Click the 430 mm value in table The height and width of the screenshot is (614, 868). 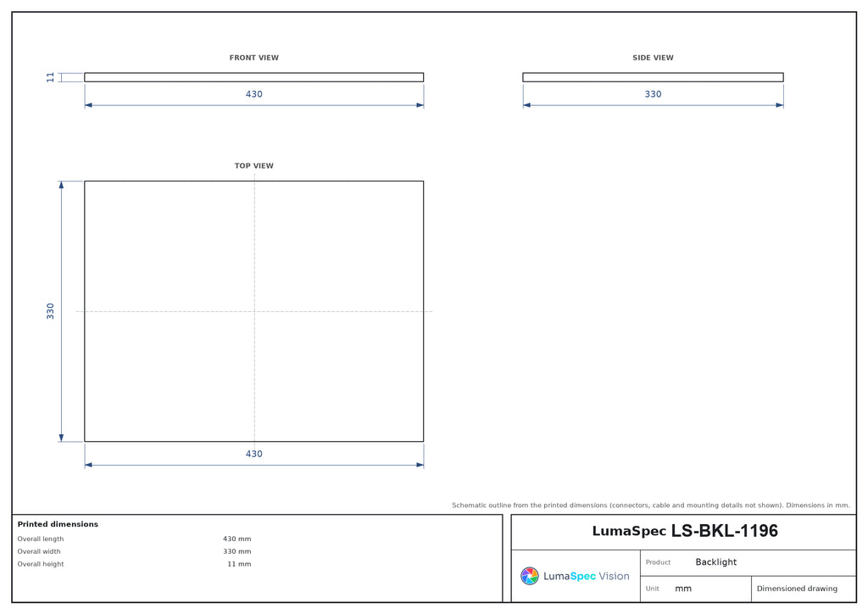tap(237, 539)
